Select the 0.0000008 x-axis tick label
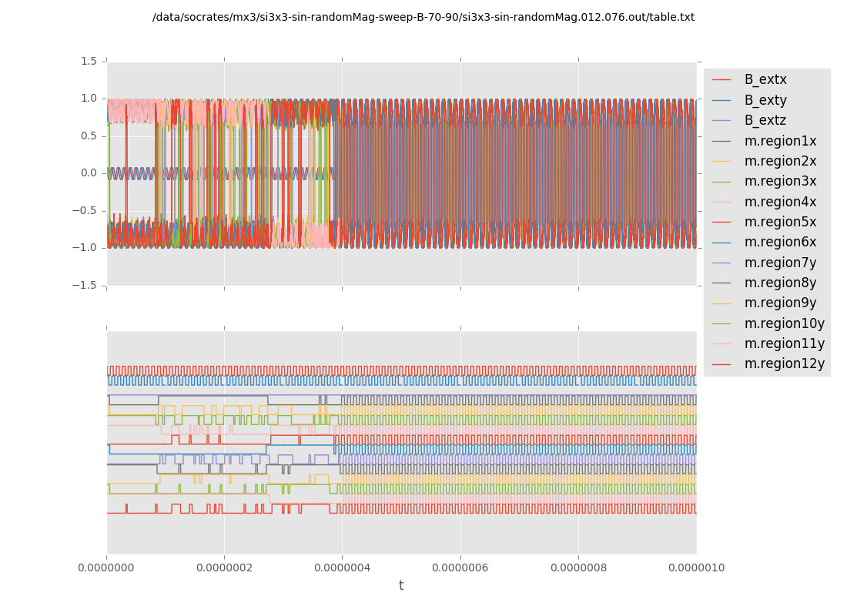This screenshot has height=616, width=847. pyautogui.click(x=578, y=568)
